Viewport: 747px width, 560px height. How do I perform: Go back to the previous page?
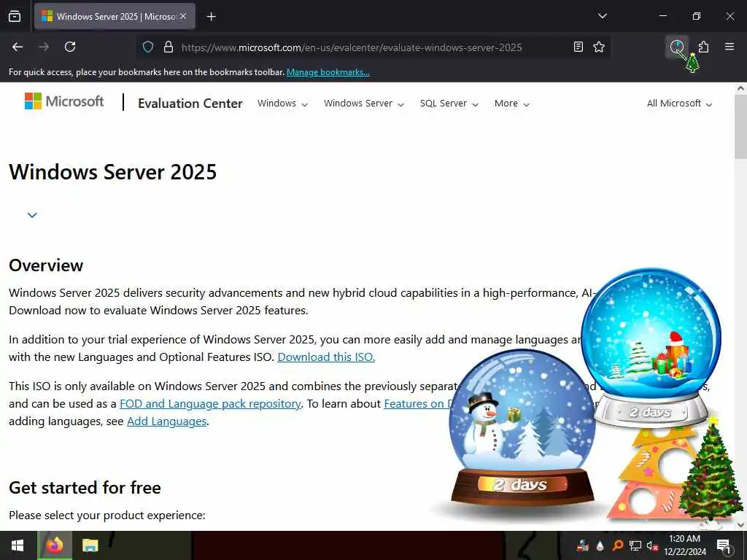coord(18,47)
